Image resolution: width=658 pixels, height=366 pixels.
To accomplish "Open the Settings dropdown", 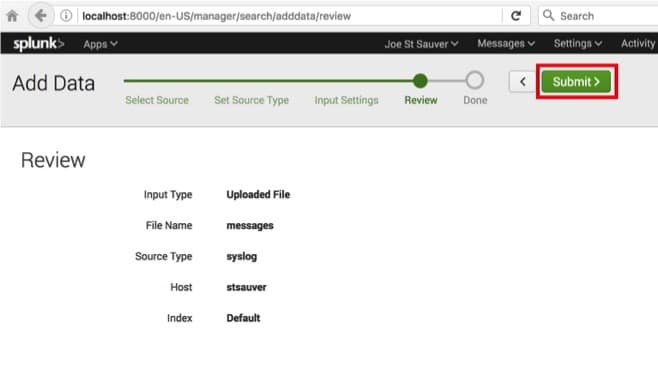I will point(578,43).
